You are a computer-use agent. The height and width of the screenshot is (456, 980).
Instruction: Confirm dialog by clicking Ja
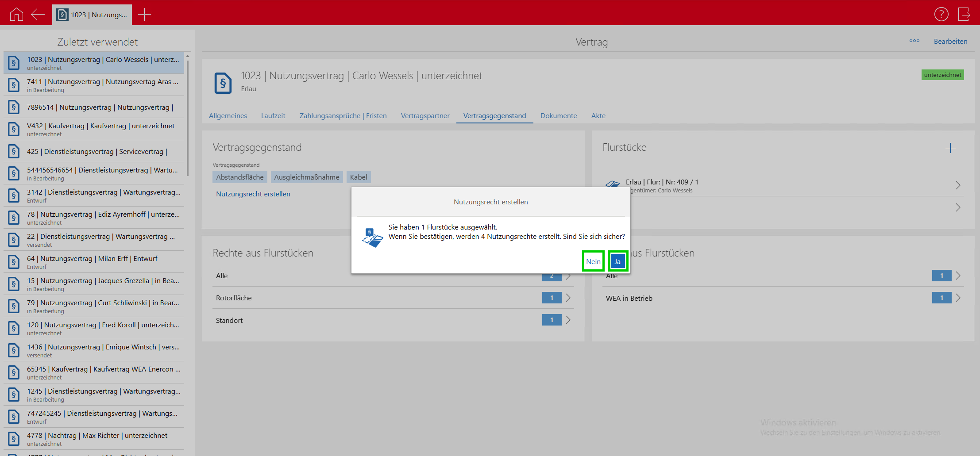tap(617, 261)
